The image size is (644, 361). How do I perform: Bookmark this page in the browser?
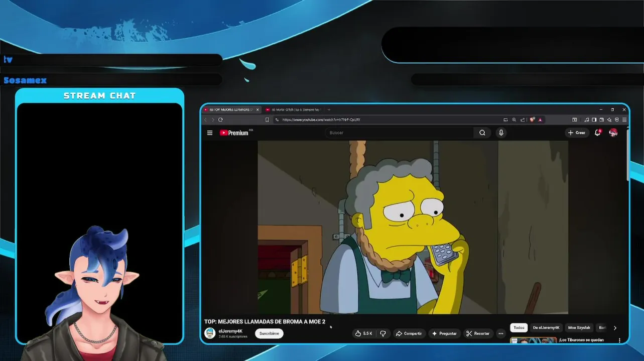click(x=267, y=120)
